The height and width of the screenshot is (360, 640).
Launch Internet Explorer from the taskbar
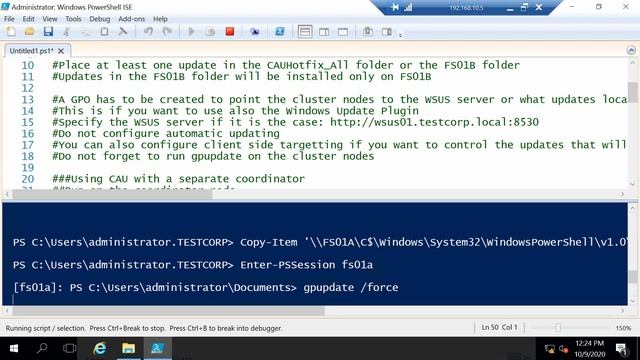(x=100, y=348)
